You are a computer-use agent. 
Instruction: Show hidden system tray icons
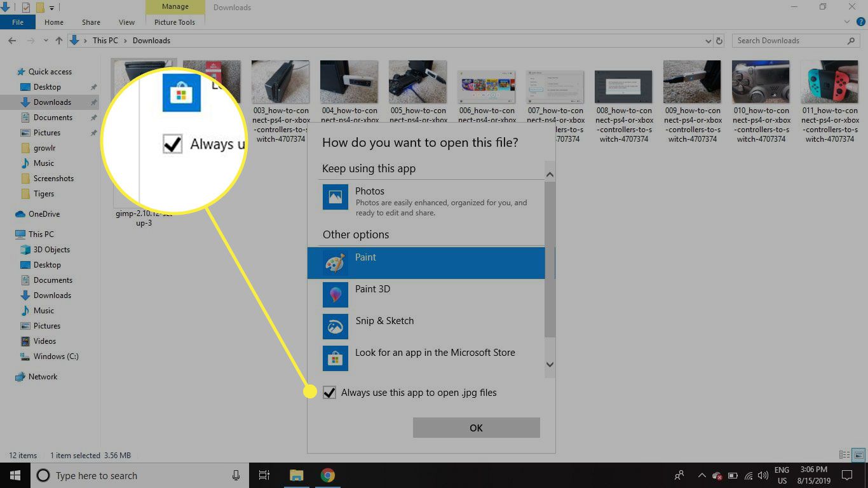(x=702, y=475)
